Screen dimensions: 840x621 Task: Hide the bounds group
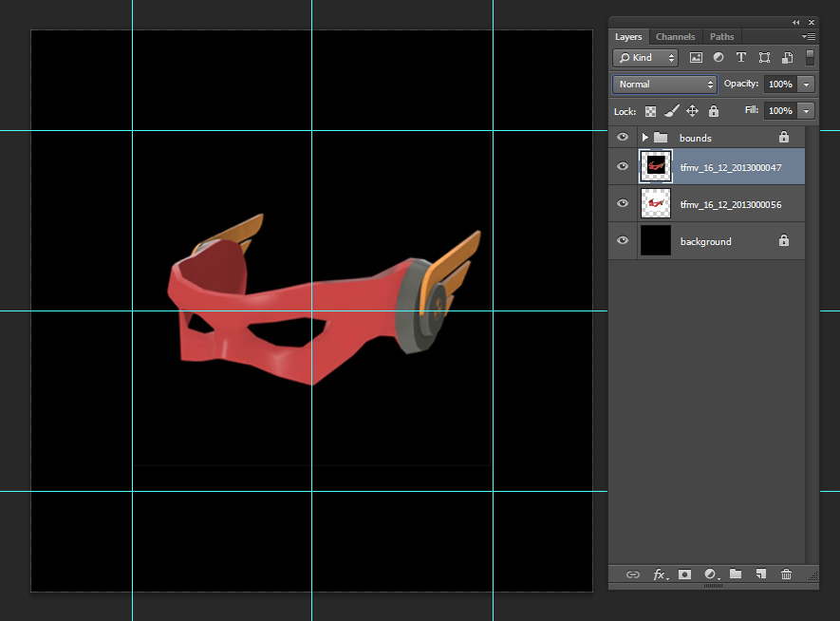[x=623, y=137]
